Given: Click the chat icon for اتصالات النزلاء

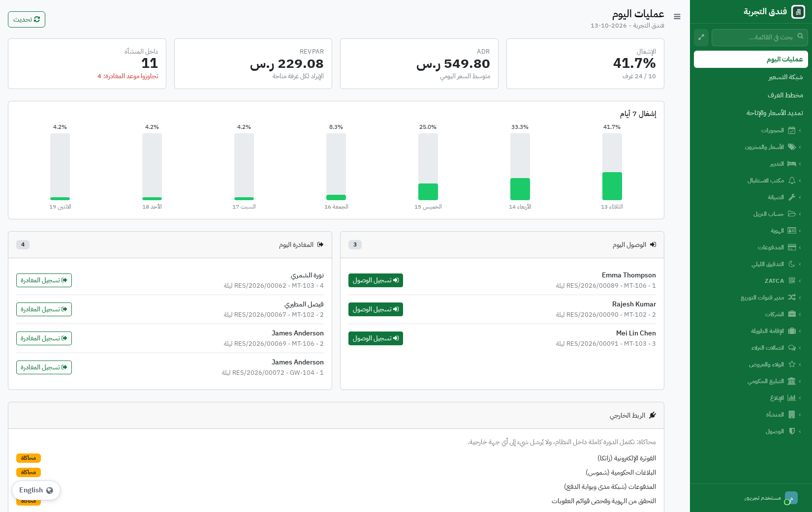Looking at the screenshot, I should tap(792, 348).
